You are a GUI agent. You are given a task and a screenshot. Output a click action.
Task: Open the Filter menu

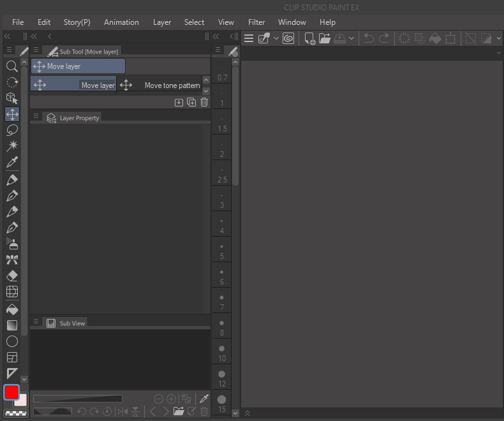pyautogui.click(x=256, y=22)
